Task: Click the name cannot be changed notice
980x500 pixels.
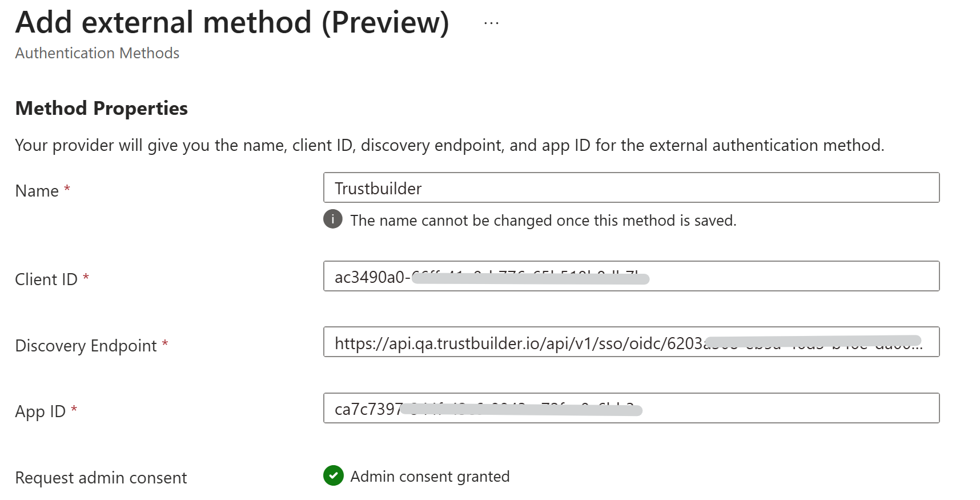Action: pos(543,221)
